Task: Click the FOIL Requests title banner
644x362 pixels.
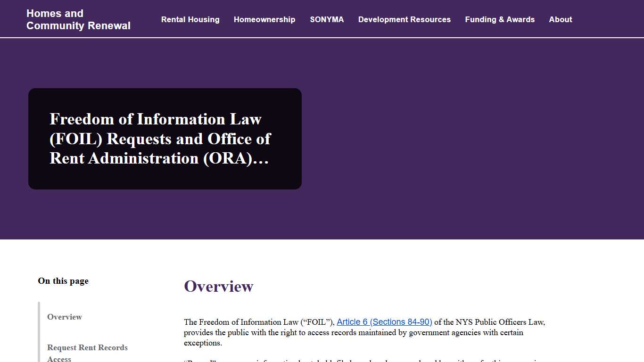Action: [x=165, y=139]
